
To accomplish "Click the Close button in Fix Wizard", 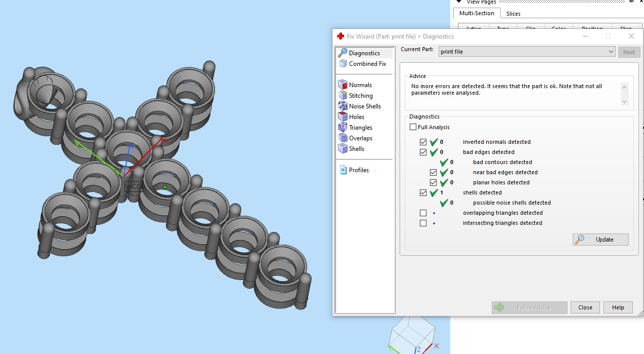I will coord(585,307).
